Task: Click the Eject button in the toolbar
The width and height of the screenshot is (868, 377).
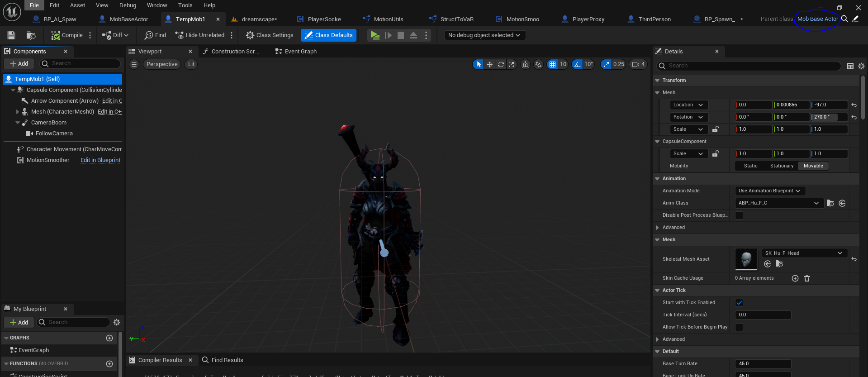Action: tap(413, 35)
